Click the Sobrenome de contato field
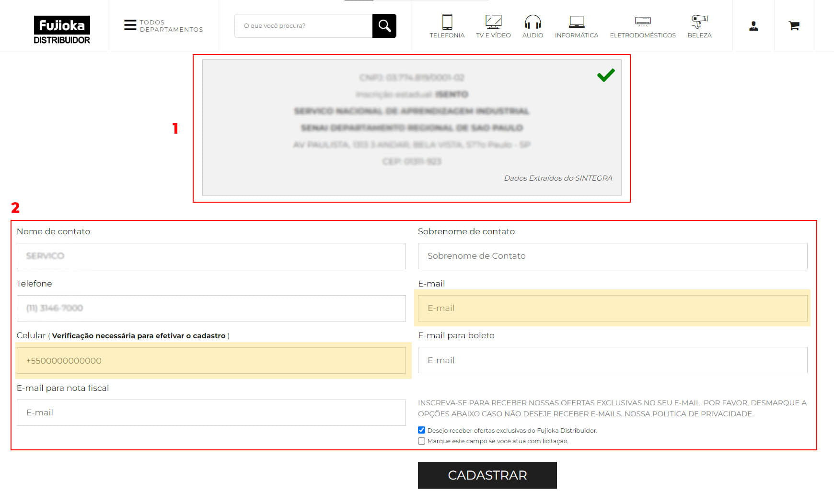The image size is (834, 504). 612,256
